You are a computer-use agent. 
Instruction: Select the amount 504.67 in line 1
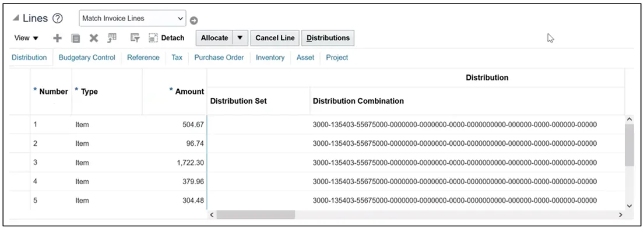point(193,124)
